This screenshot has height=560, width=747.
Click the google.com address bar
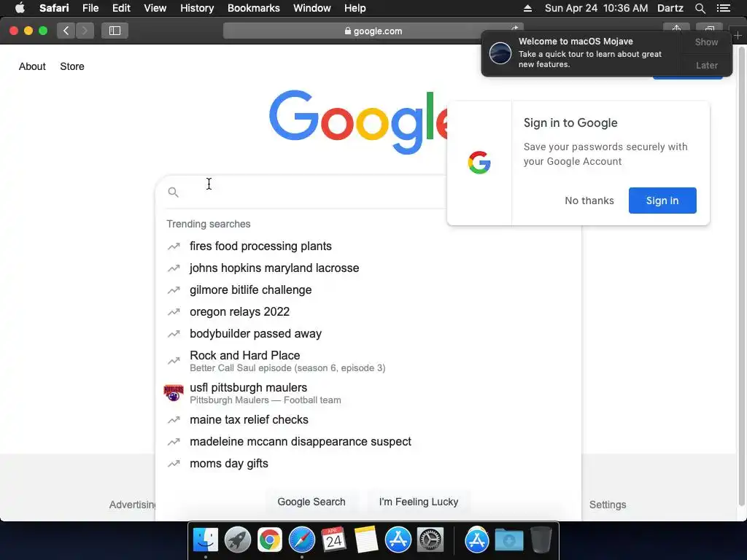[x=373, y=31]
